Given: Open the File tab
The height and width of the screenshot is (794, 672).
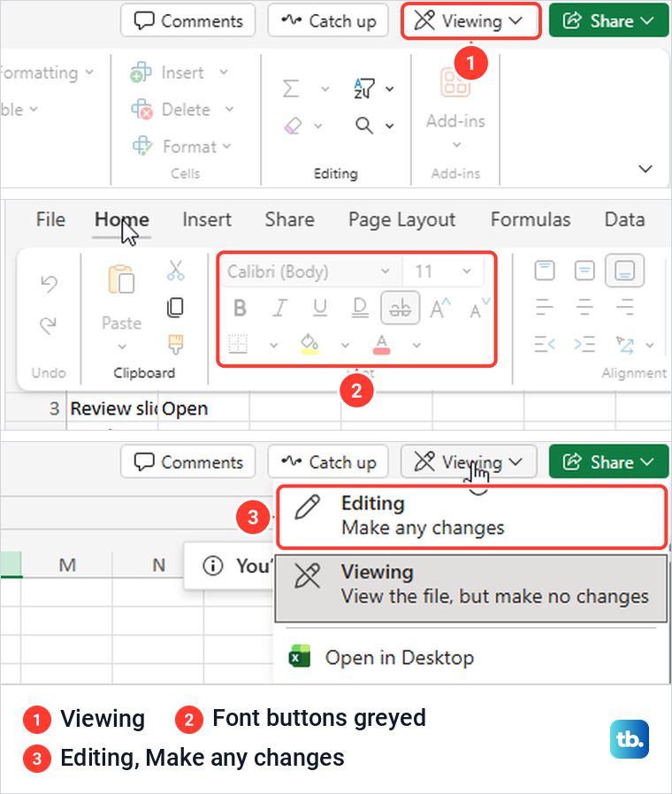Looking at the screenshot, I should point(50,219).
